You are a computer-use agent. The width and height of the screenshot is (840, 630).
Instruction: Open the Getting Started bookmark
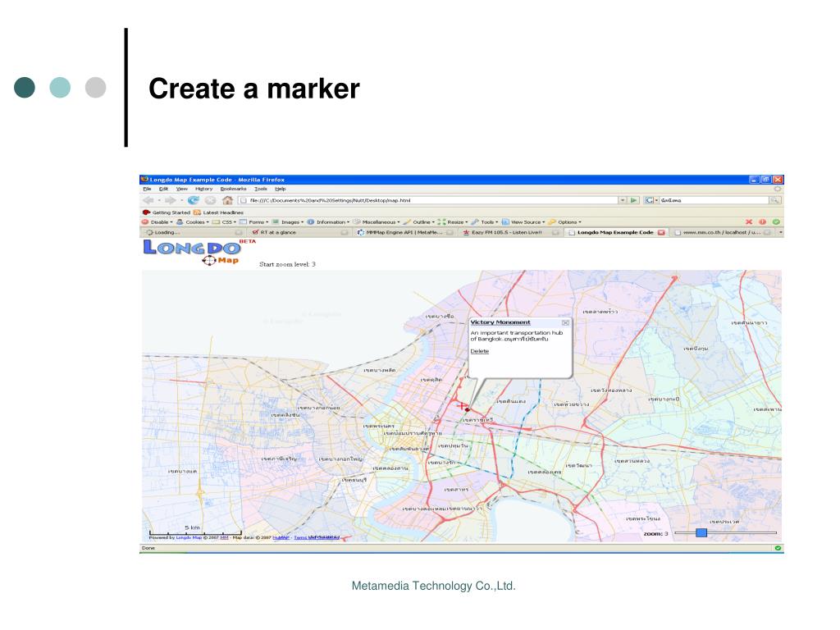[167, 212]
